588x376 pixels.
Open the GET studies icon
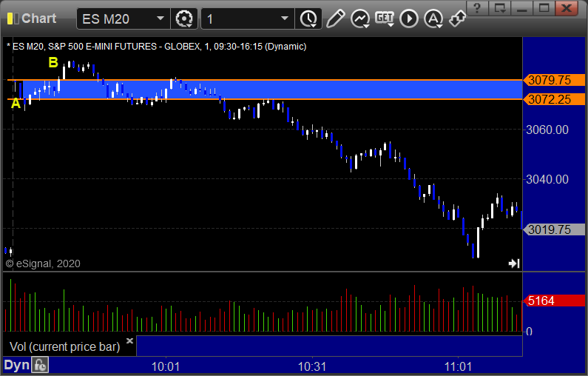pyautogui.click(x=385, y=19)
